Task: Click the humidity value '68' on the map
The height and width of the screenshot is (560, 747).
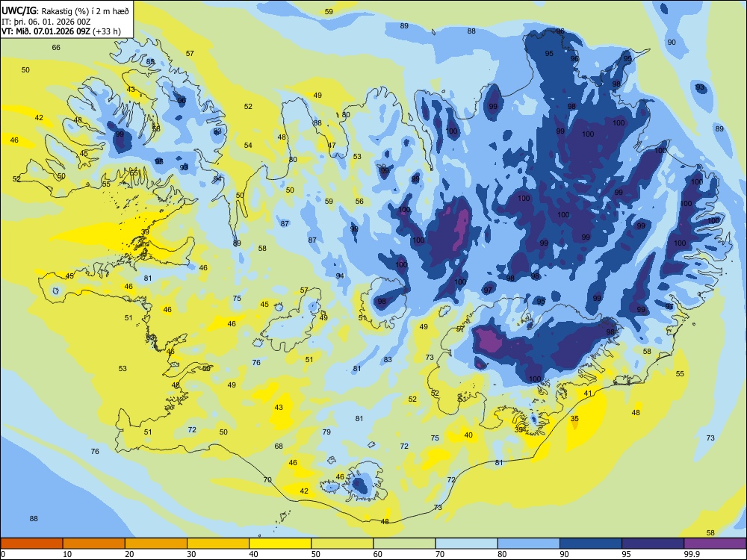Action: [279, 447]
